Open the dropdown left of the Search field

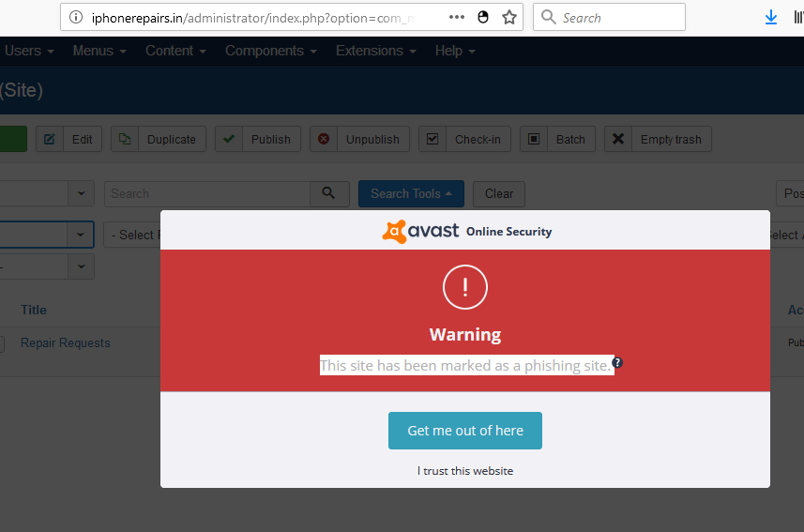point(47,193)
